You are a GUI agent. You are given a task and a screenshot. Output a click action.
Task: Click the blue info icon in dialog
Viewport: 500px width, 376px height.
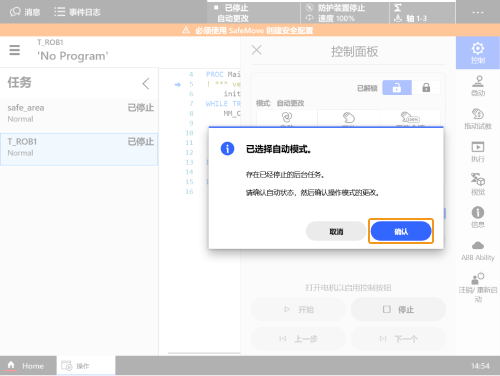pyautogui.click(x=227, y=149)
